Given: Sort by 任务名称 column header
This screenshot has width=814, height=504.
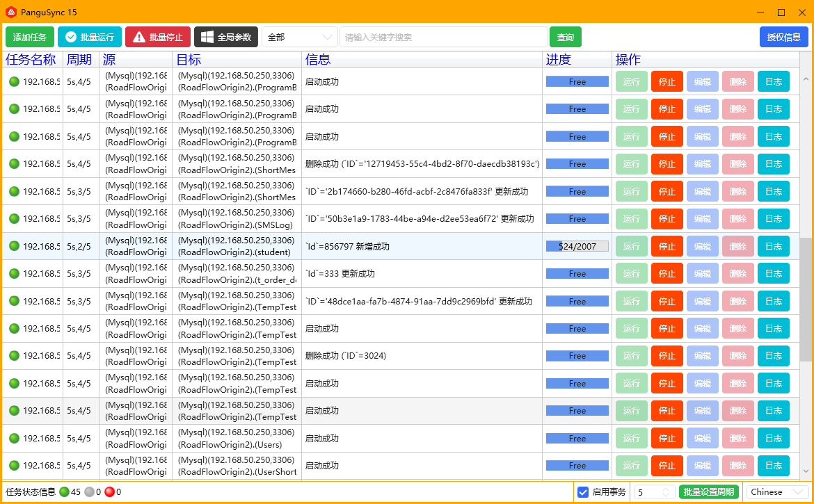Looking at the screenshot, I should (x=31, y=60).
